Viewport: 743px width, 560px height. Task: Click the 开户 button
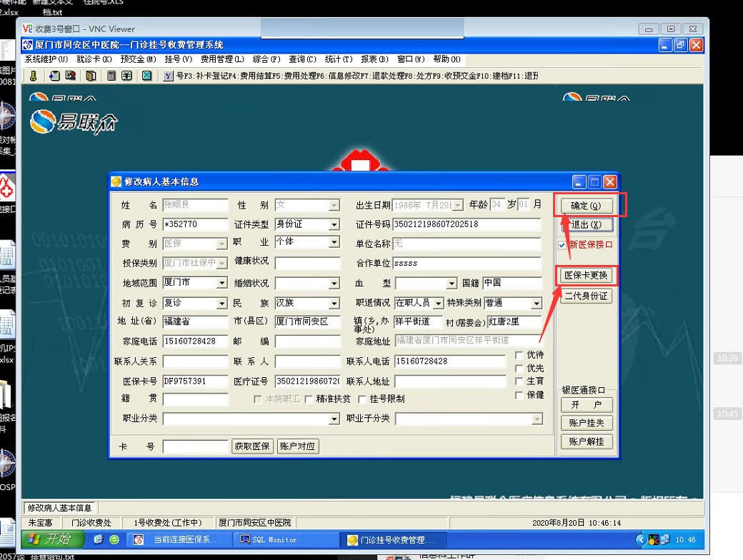coord(587,404)
